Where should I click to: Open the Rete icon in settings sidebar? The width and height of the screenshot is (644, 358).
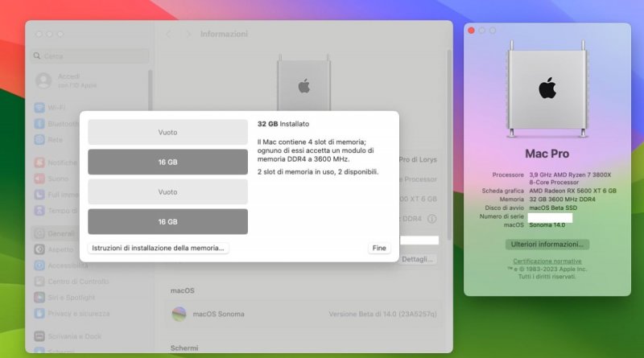click(39, 140)
